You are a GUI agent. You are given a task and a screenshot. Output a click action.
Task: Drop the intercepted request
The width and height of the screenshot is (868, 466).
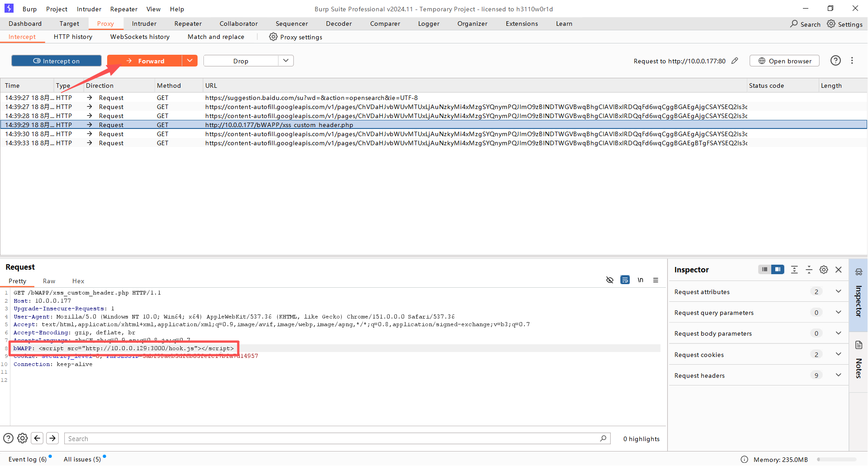[241, 61]
